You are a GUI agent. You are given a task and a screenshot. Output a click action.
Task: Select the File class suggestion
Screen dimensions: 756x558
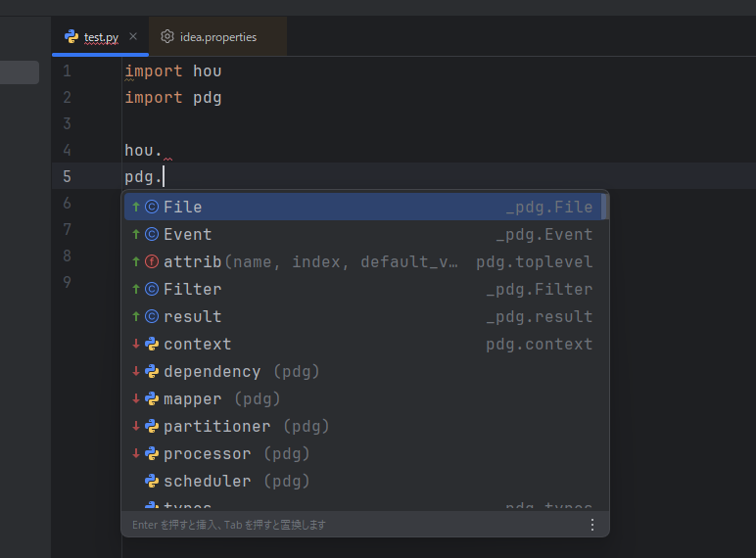tap(183, 207)
